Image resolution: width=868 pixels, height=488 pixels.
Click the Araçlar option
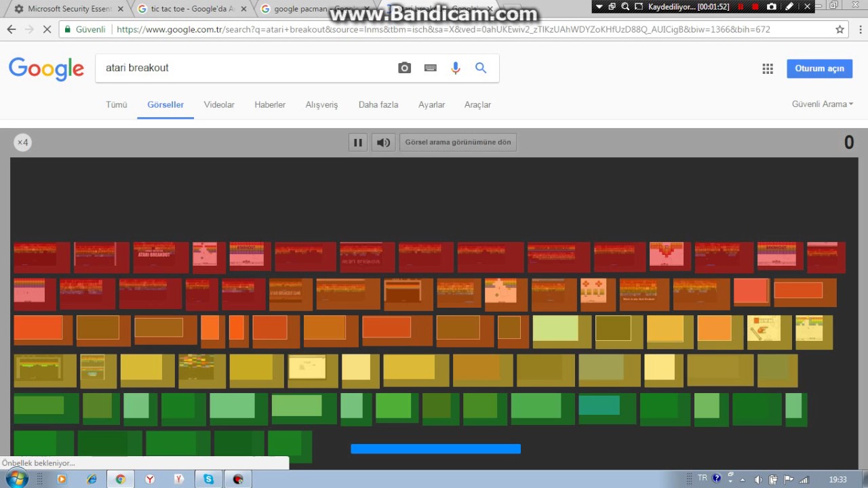477,104
